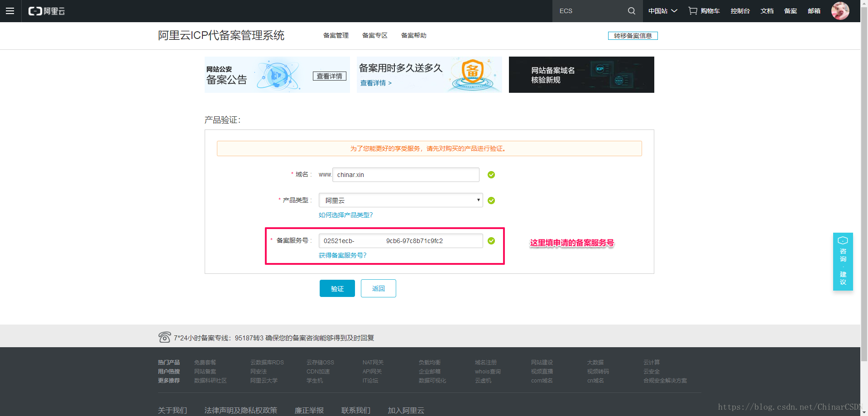Click the green check beside the domain field
Screen dimensions: 868x416
point(491,175)
